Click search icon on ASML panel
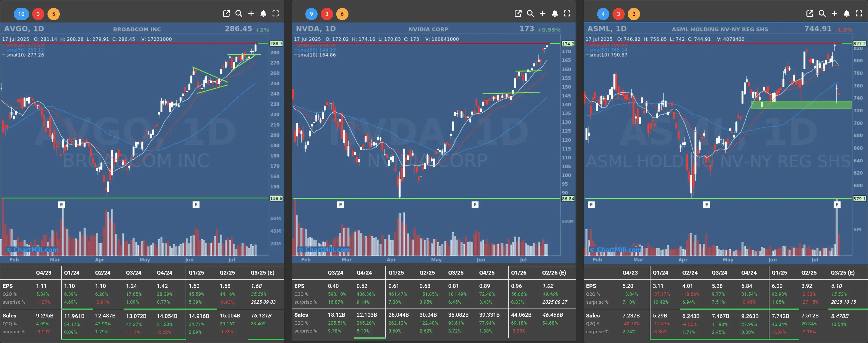 click(822, 14)
